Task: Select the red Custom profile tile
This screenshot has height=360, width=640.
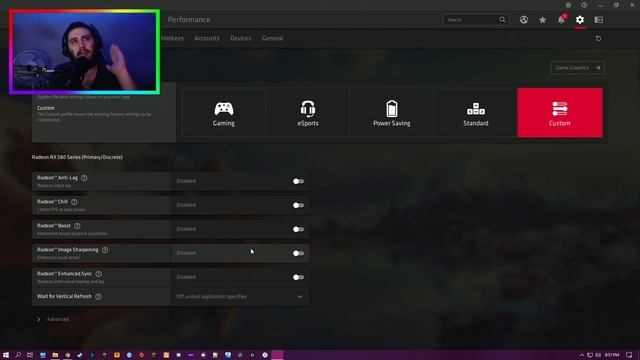Action: (x=560, y=113)
